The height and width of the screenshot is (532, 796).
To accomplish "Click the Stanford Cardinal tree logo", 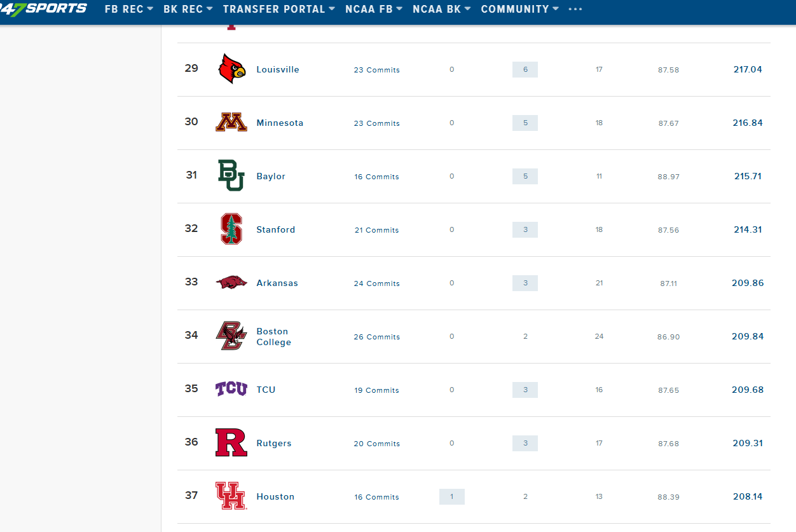I will pyautogui.click(x=231, y=229).
